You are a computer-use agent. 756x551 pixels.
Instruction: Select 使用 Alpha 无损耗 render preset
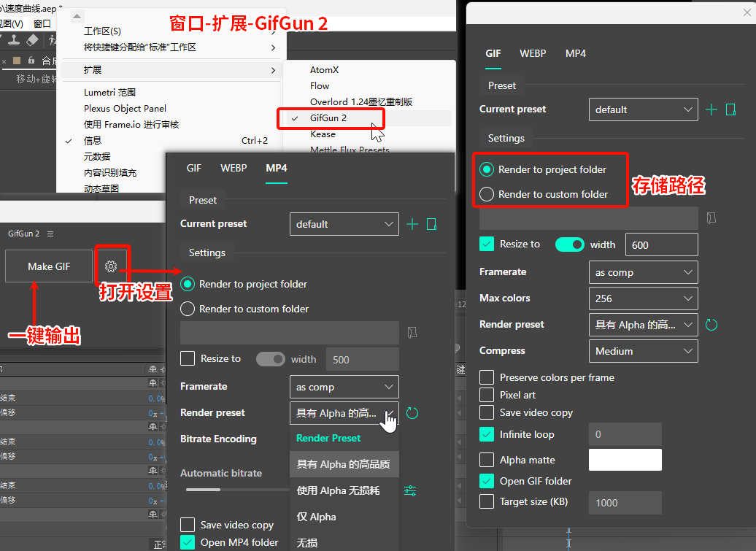pyautogui.click(x=344, y=490)
